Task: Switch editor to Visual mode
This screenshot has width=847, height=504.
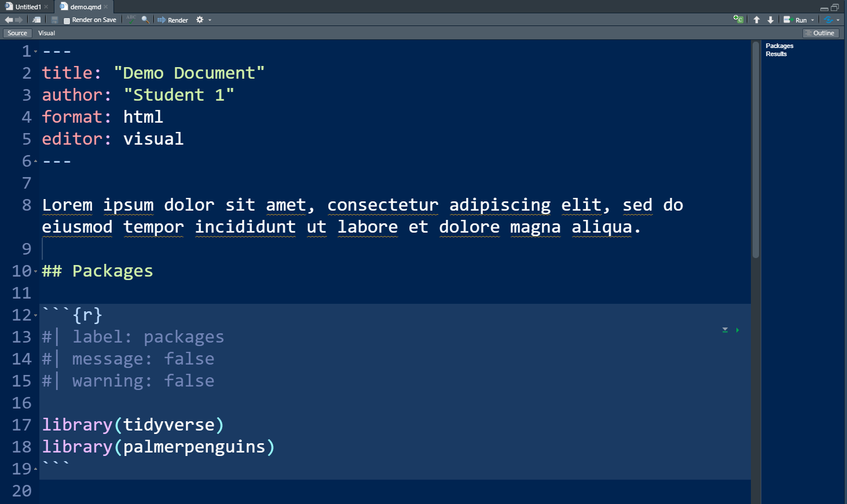Action: pyautogui.click(x=46, y=33)
